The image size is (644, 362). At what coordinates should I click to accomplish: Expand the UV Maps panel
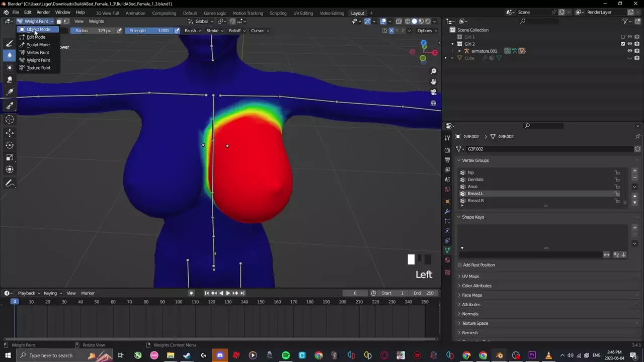(470, 276)
